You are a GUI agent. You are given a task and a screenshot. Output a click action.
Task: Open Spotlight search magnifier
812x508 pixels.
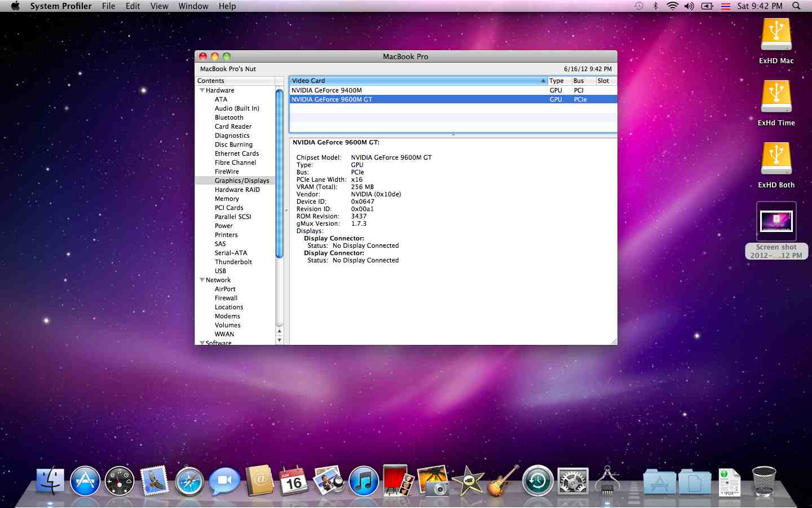coord(796,6)
